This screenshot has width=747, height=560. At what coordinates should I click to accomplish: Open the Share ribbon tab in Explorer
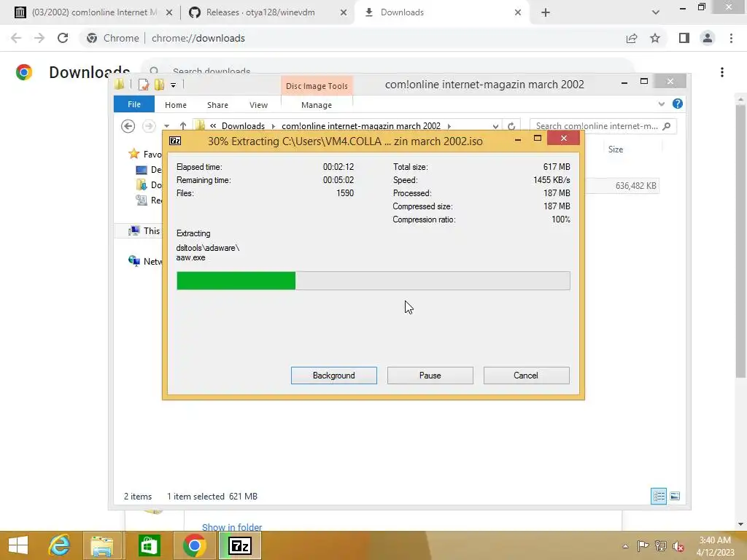(217, 105)
